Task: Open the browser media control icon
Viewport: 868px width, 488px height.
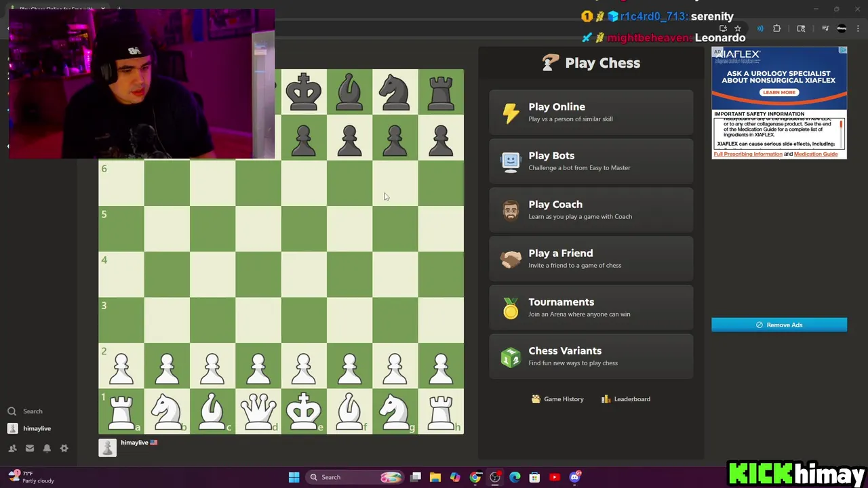Action: (x=825, y=28)
